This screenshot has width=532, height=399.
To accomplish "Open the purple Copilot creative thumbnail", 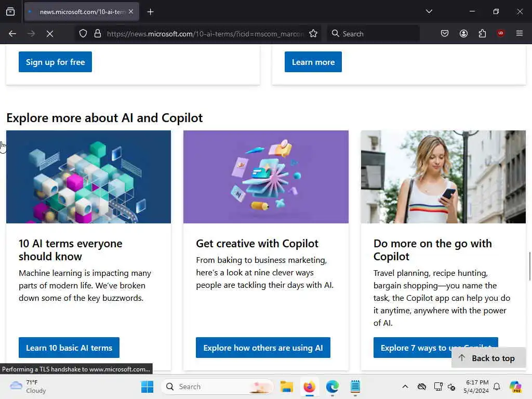I will [x=266, y=177].
